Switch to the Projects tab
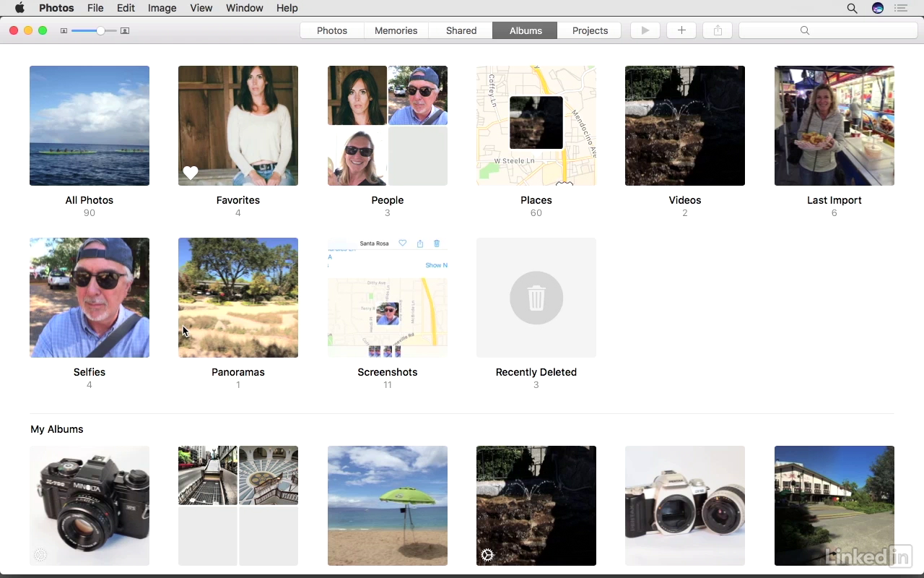This screenshot has width=924, height=578. tap(590, 30)
